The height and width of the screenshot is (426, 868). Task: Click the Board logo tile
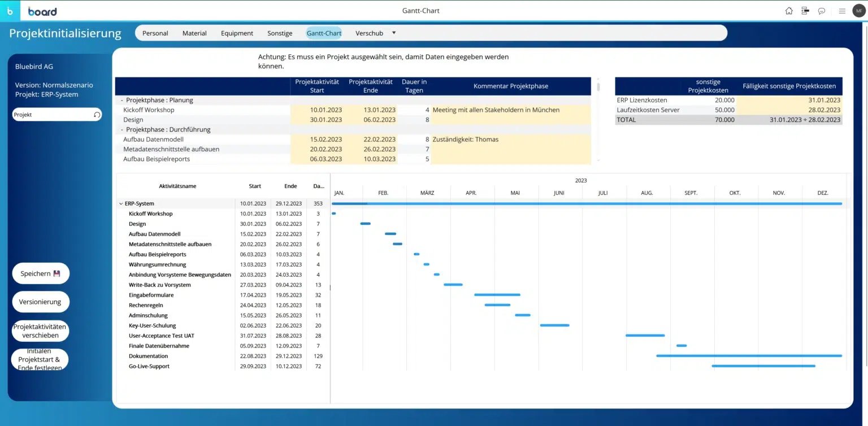(x=10, y=11)
